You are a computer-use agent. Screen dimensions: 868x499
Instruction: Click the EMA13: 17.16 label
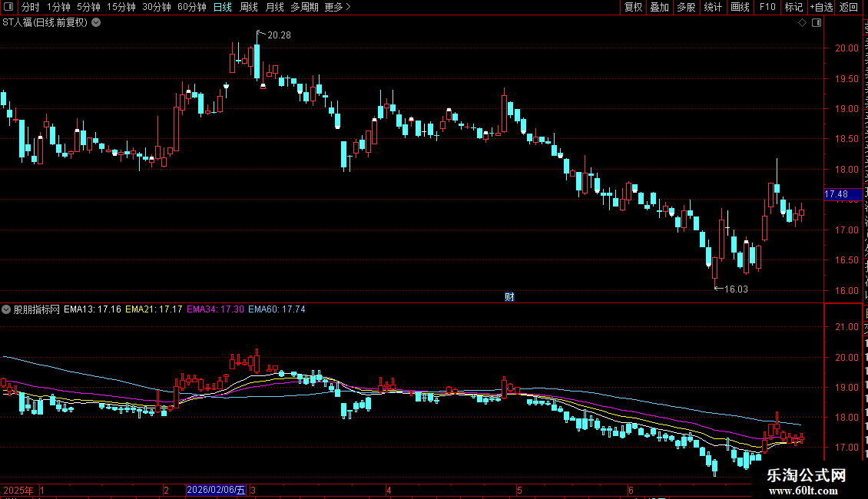[x=92, y=309]
